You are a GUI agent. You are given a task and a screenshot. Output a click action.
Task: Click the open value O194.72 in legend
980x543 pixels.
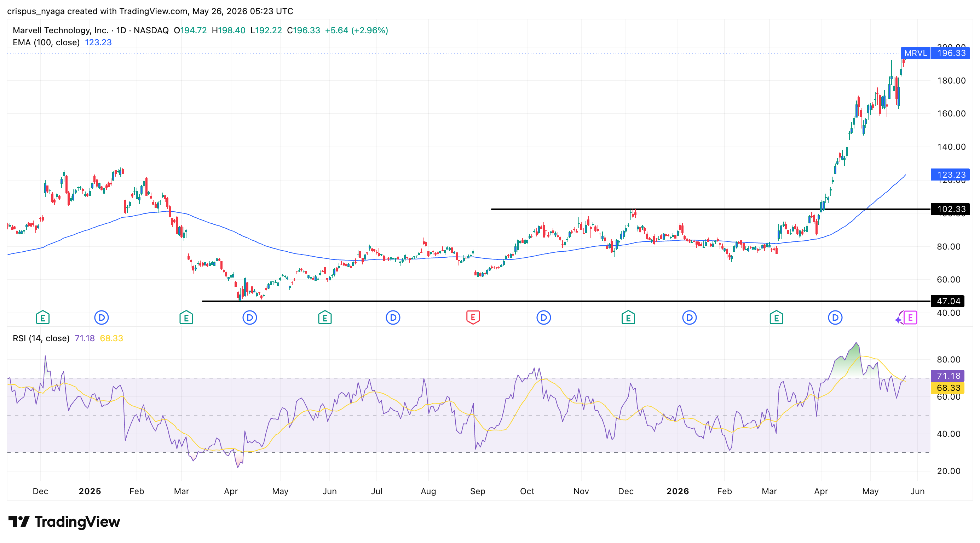coord(190,30)
